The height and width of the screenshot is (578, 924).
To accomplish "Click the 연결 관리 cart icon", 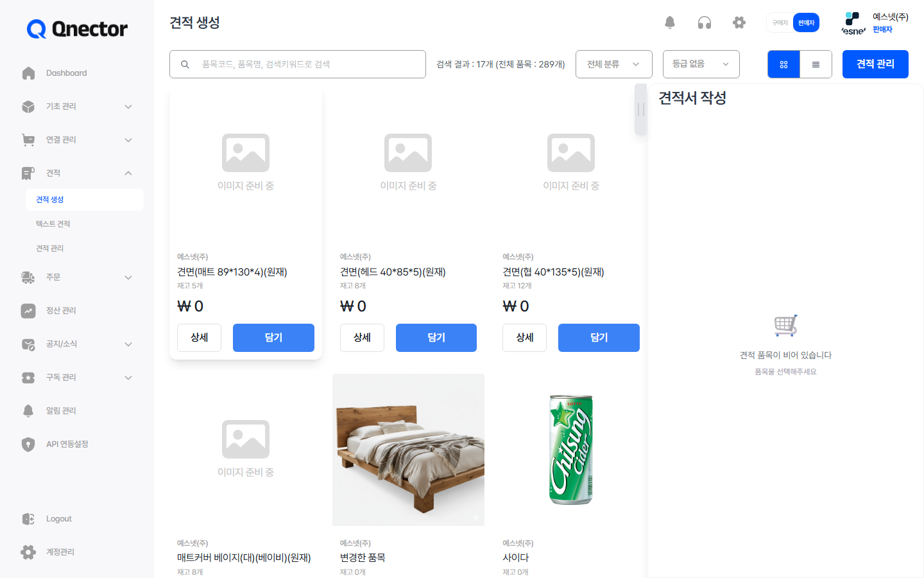I will pos(28,140).
